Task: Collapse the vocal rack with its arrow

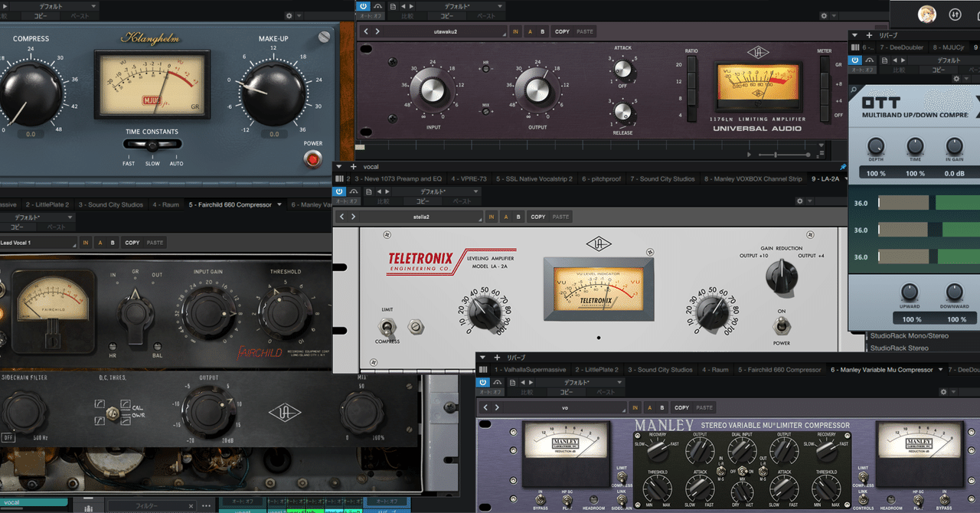Action: [x=341, y=167]
